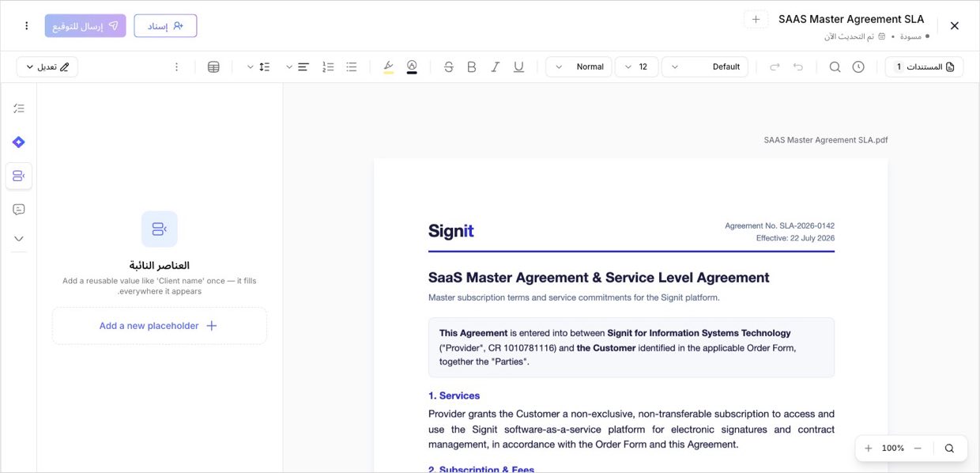This screenshot has width=980, height=473.
Task: Apply numbered list formatting
Action: [329, 67]
